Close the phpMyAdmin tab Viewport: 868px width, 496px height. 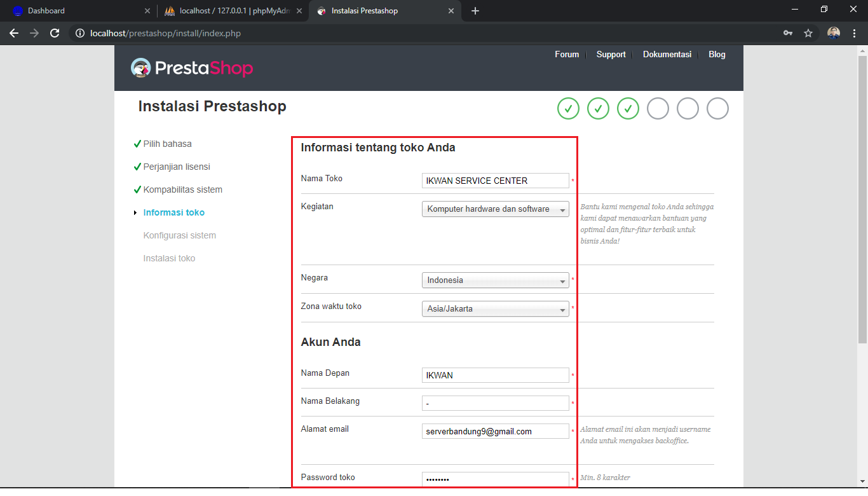[299, 11]
